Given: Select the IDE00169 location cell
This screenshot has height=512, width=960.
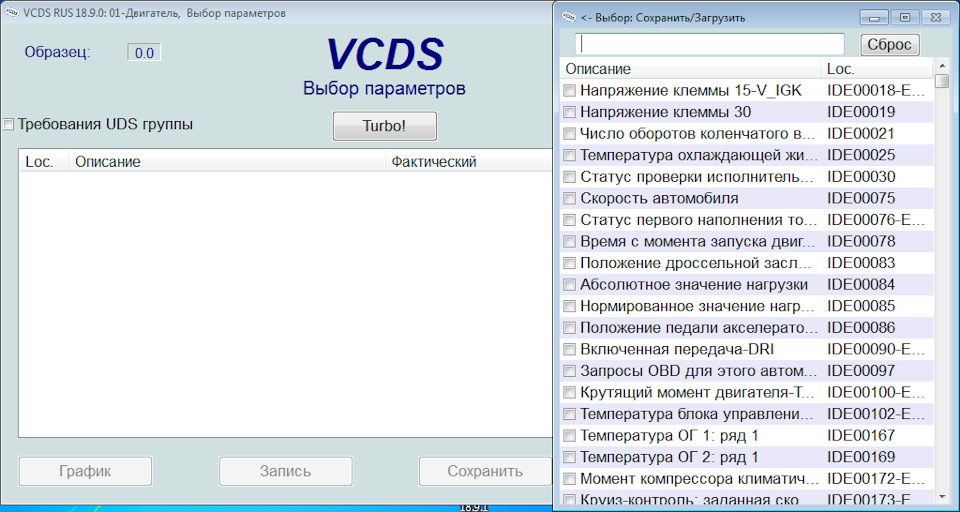Looking at the screenshot, I should tap(861, 457).
